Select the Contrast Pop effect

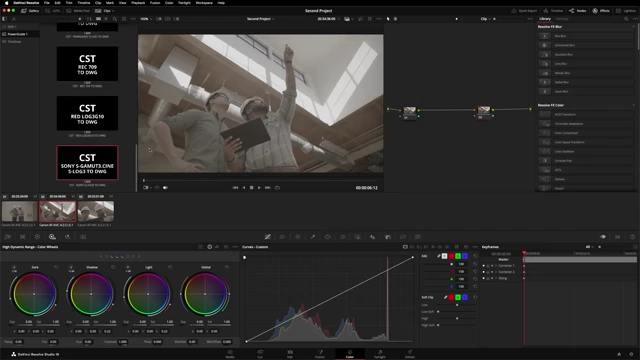(x=585, y=160)
